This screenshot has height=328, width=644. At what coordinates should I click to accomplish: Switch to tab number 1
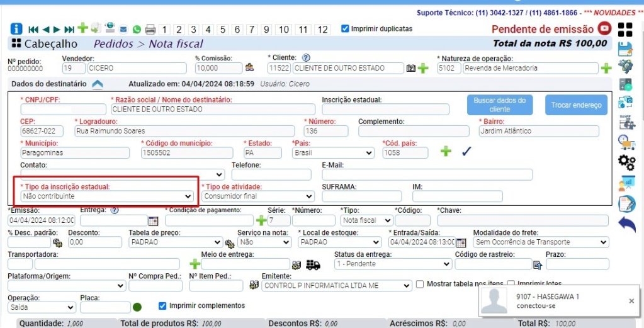coord(164,30)
